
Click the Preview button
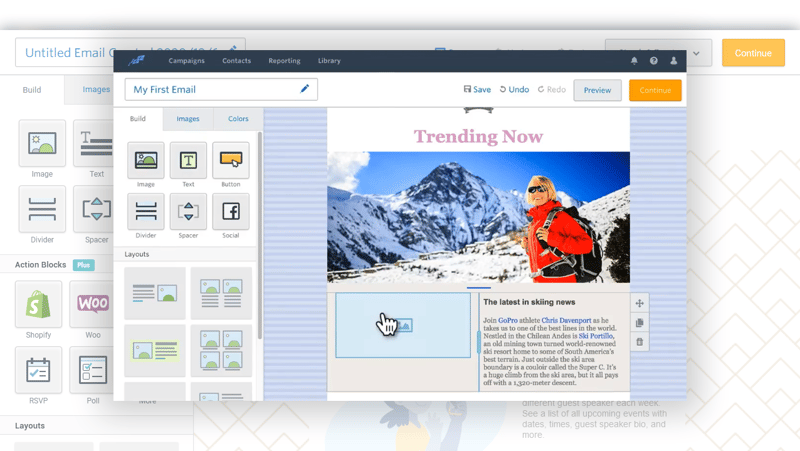point(597,90)
